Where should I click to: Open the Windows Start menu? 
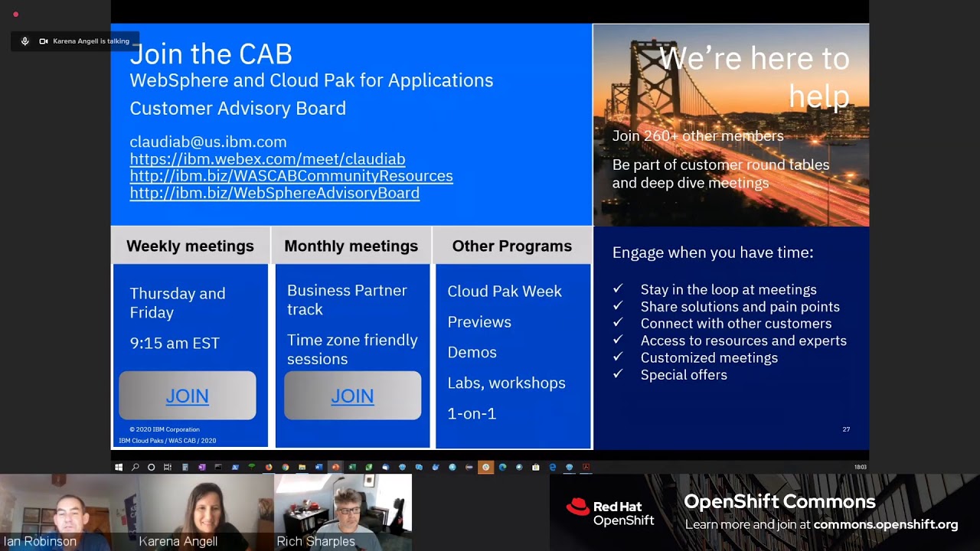(x=118, y=467)
